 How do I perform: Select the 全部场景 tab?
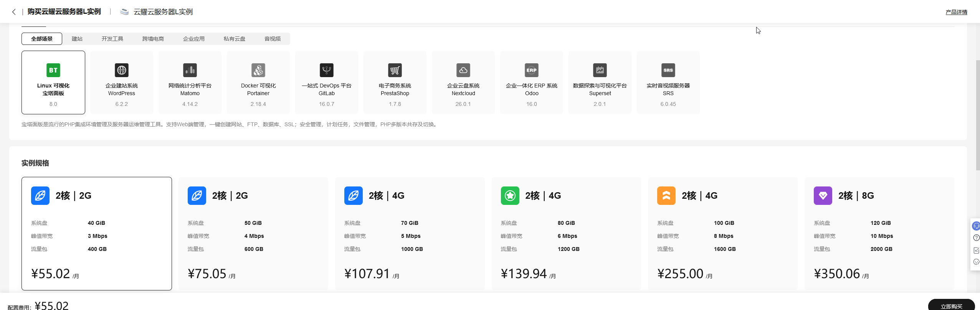pyautogui.click(x=42, y=39)
